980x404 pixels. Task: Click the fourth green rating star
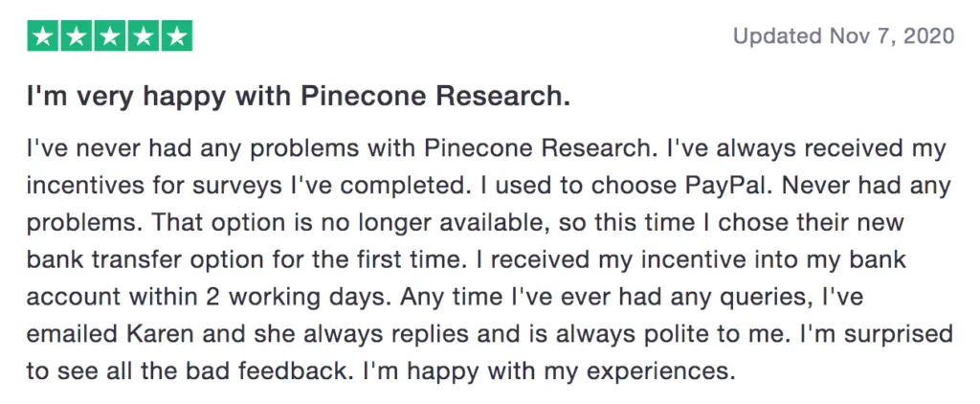144,35
